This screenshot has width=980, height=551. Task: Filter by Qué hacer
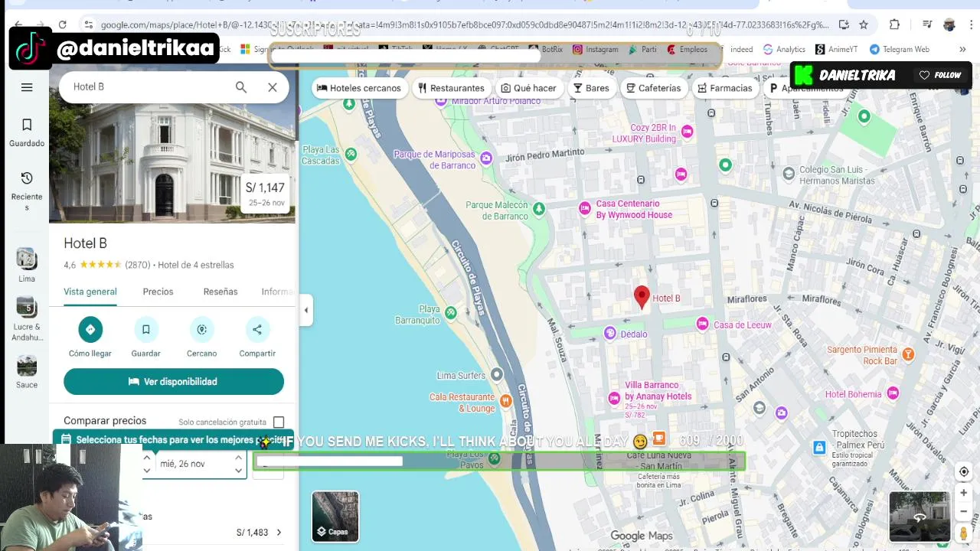coord(528,88)
